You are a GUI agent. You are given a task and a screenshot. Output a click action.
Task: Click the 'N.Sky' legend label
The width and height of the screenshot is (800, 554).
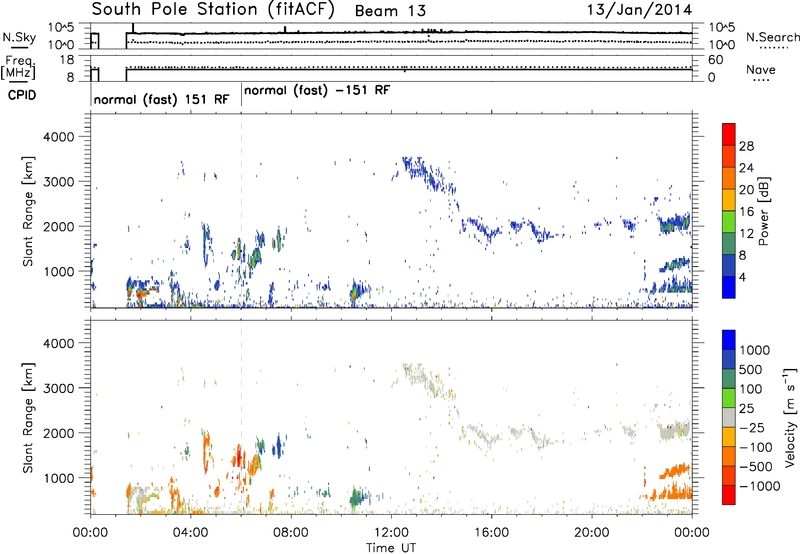coord(19,37)
